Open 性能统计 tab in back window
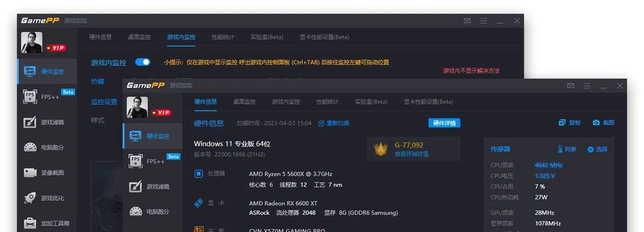 [223, 37]
